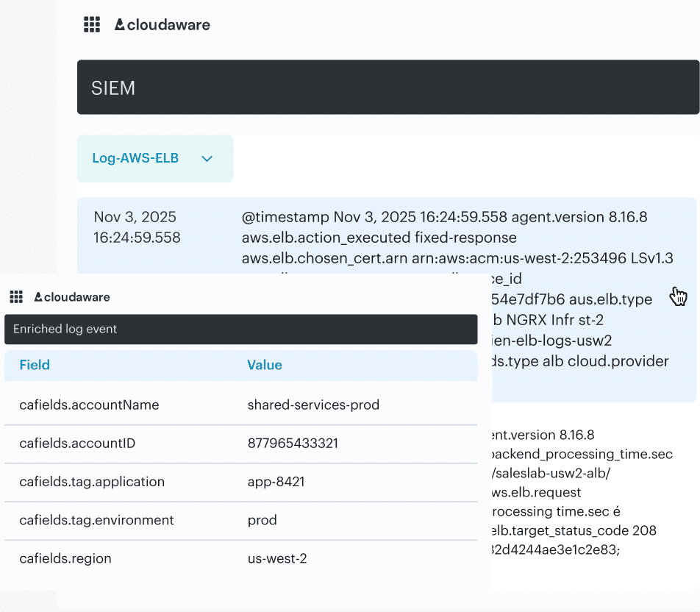Select the cafields.accountID field
Screen dimensions: 700x612
click(x=77, y=443)
